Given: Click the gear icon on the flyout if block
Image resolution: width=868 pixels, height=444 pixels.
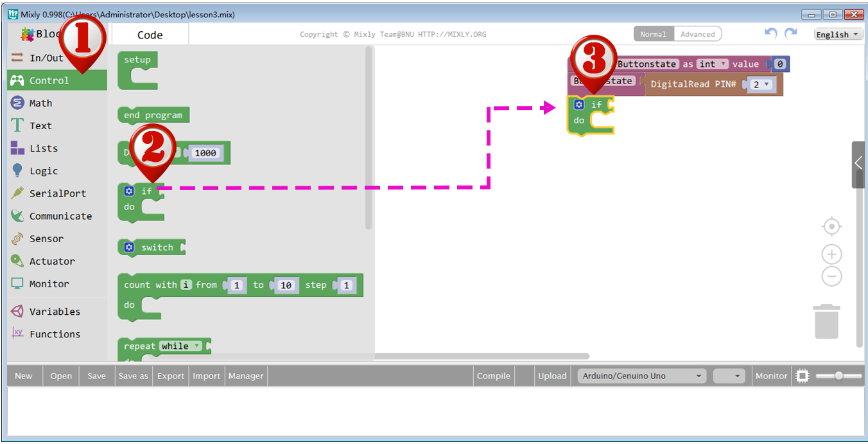Looking at the screenshot, I should point(129,191).
